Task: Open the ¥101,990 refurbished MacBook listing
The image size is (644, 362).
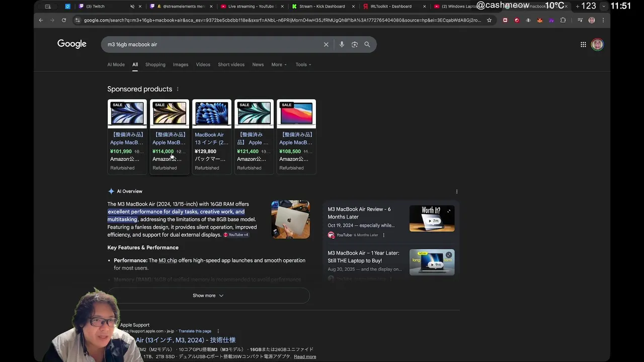Action: click(127, 137)
